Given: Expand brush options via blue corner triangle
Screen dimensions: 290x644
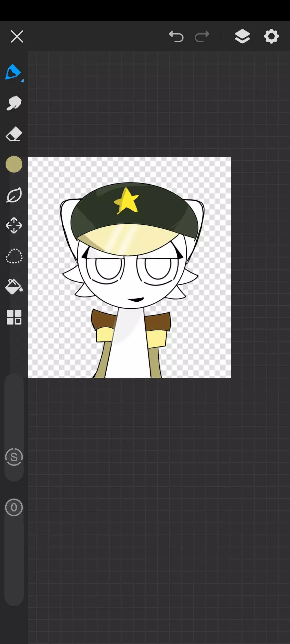Looking at the screenshot, I should (x=22, y=80).
